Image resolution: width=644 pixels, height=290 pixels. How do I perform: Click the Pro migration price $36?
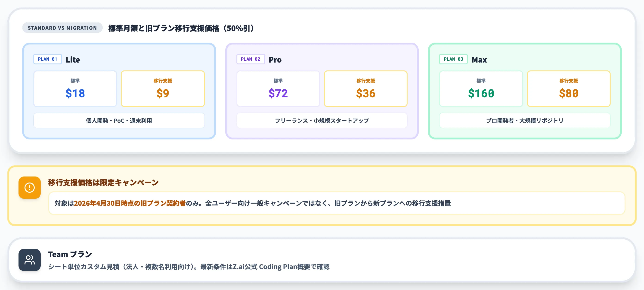coord(366,93)
